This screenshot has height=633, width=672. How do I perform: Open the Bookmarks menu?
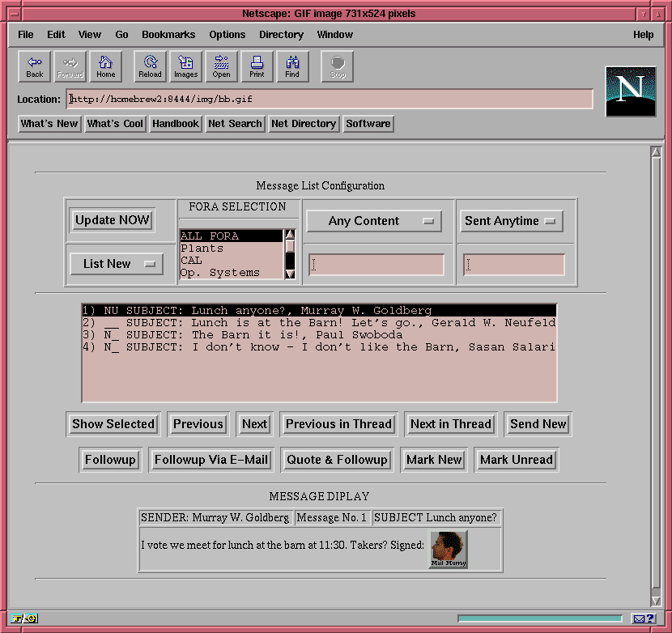click(x=168, y=35)
